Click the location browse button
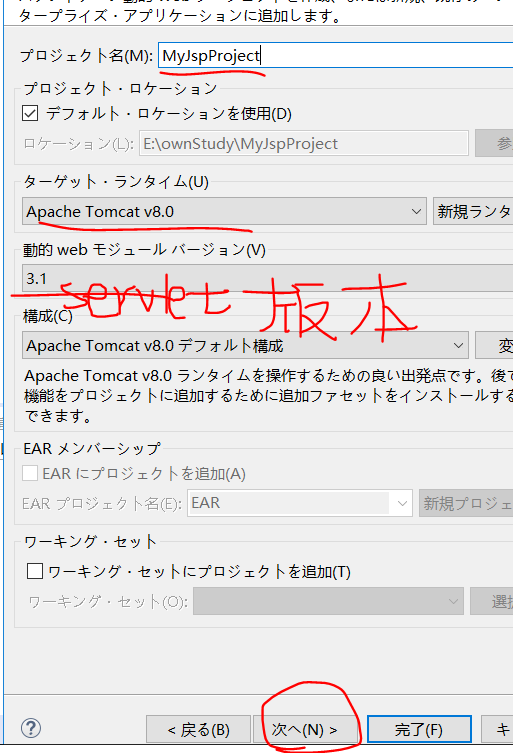Screen dimensions: 513x753 [494, 143]
